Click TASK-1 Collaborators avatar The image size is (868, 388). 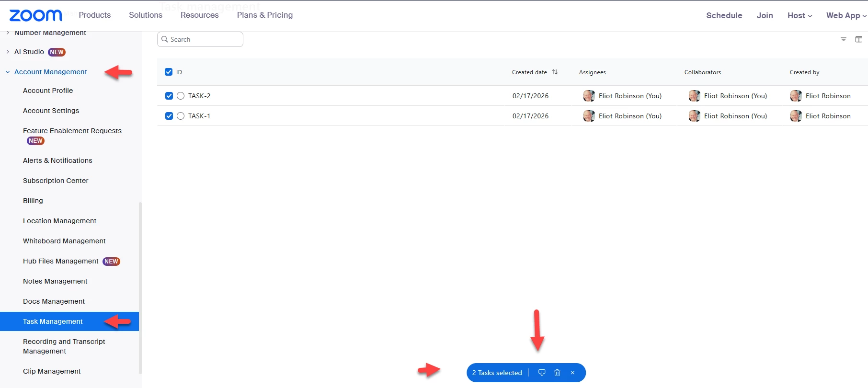[695, 116]
